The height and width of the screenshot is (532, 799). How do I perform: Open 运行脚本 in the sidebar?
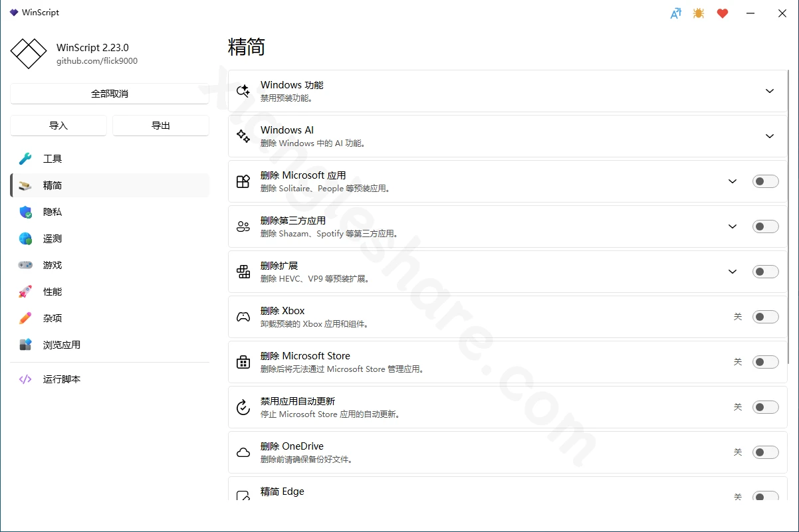coord(110,379)
